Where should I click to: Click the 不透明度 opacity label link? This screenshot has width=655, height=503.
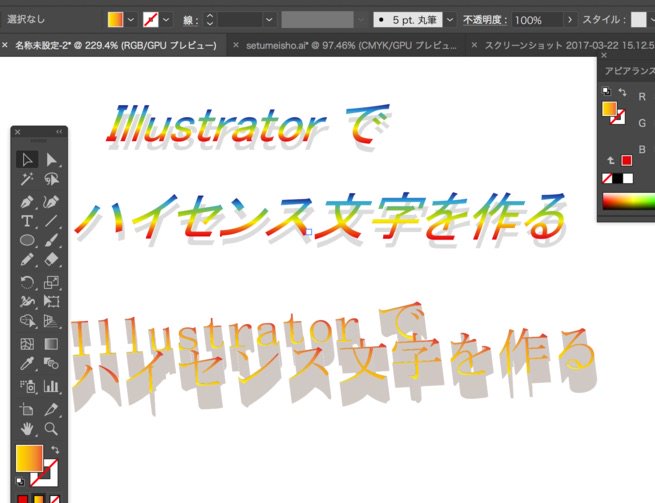485,20
